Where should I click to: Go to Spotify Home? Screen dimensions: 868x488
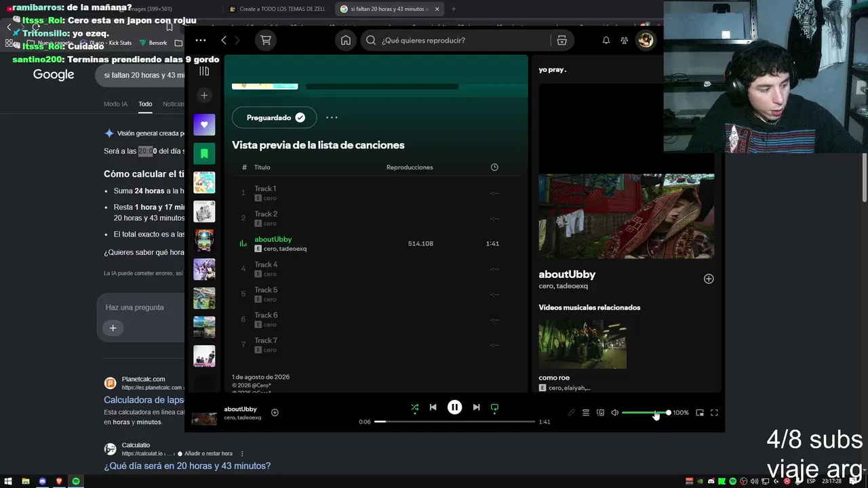coord(346,41)
